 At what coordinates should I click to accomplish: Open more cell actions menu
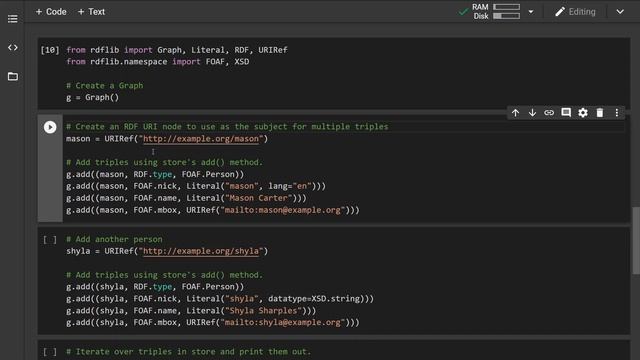(x=617, y=113)
